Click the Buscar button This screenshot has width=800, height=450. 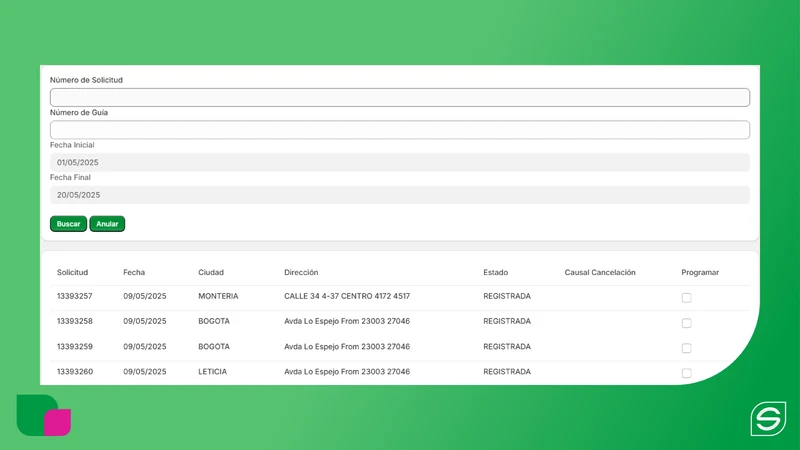point(68,224)
